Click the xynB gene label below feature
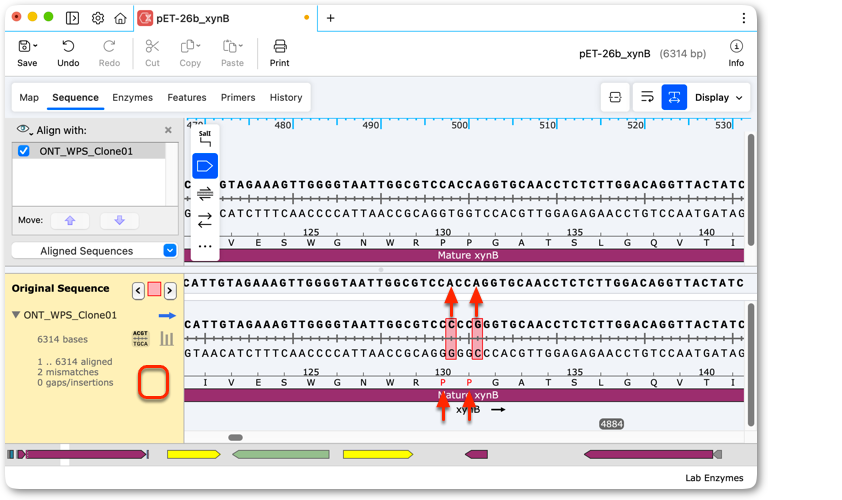Viewport: 842px width, 500px height. coord(468,410)
